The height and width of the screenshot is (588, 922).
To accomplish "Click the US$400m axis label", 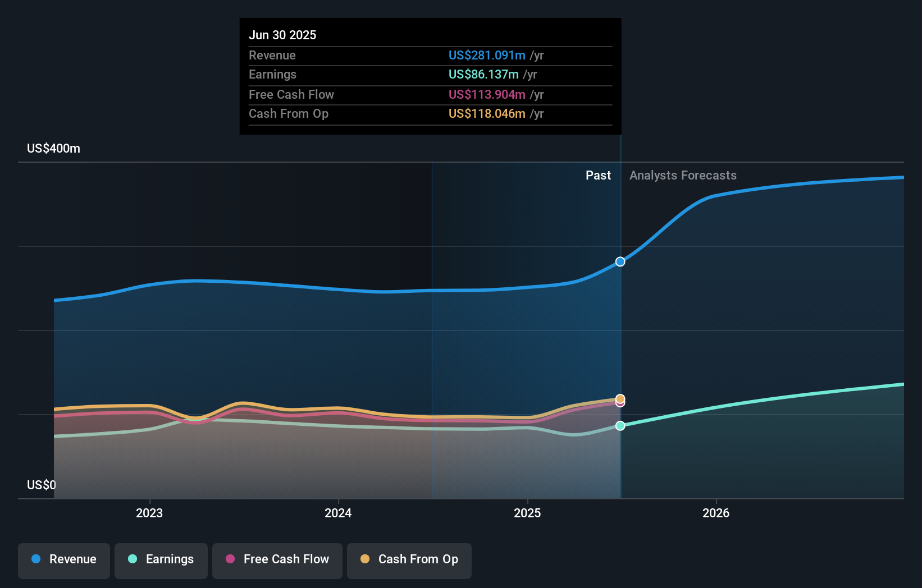I will (x=52, y=149).
